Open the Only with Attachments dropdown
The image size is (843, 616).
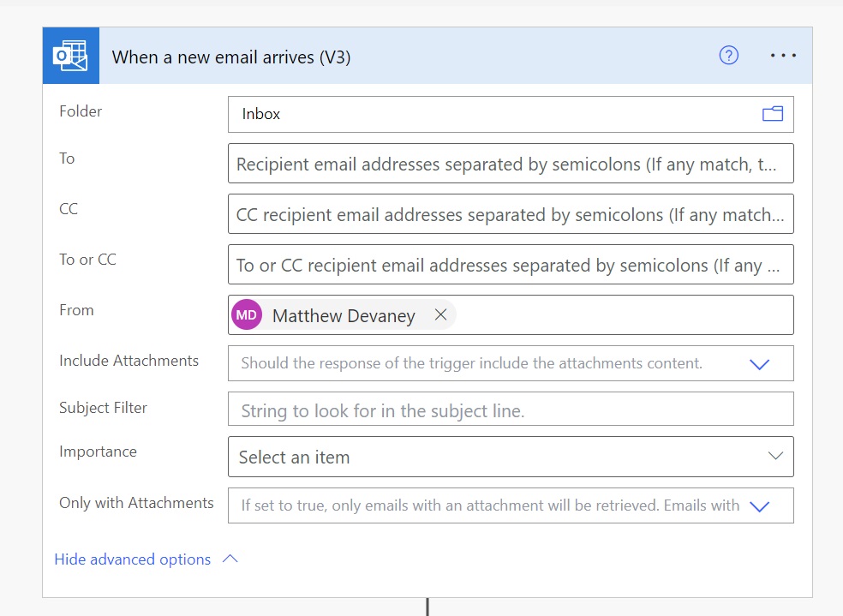(x=759, y=505)
